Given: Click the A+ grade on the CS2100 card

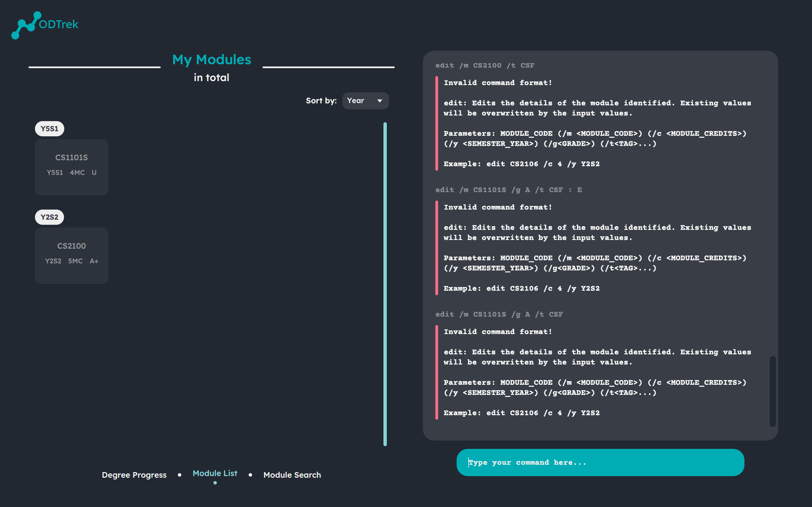Looking at the screenshot, I should pyautogui.click(x=94, y=261).
